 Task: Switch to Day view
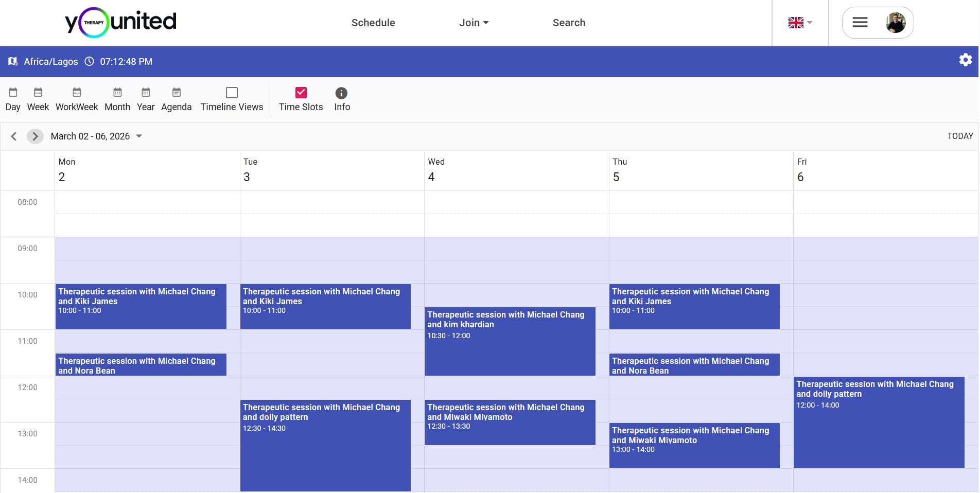[x=13, y=99]
